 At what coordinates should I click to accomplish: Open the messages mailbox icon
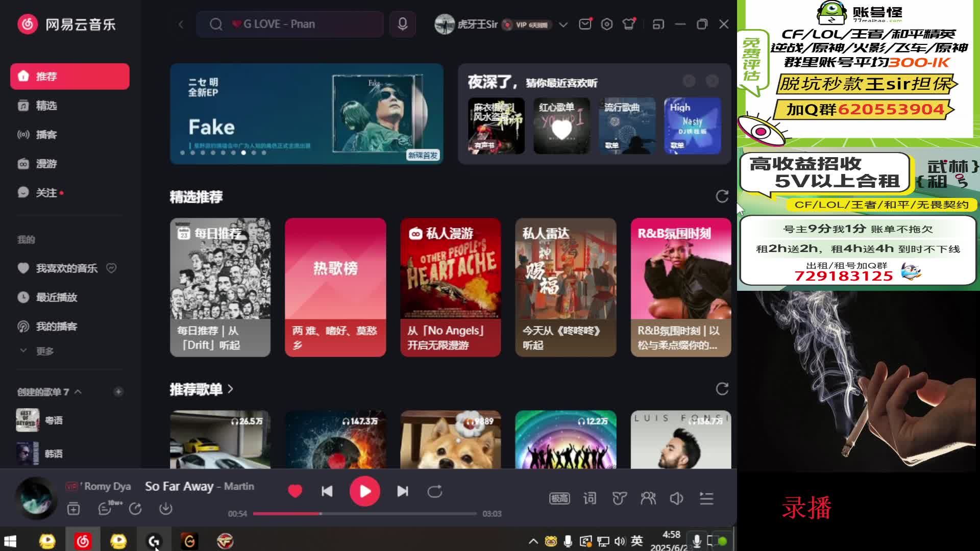(x=585, y=23)
